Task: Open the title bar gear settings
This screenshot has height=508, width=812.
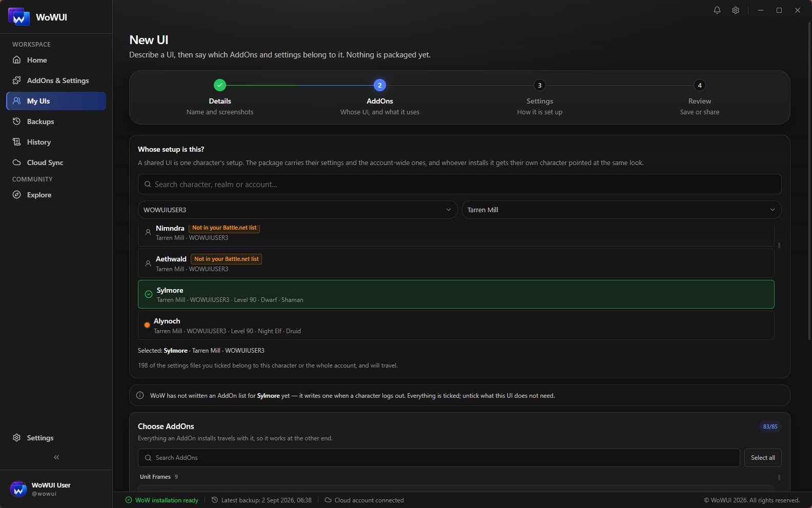Action: pos(736,10)
